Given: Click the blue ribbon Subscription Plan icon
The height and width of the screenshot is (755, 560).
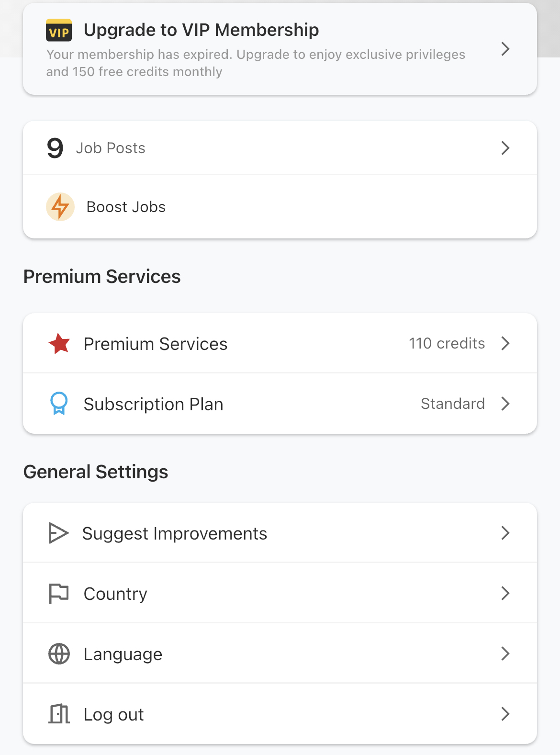Looking at the screenshot, I should pos(59,404).
